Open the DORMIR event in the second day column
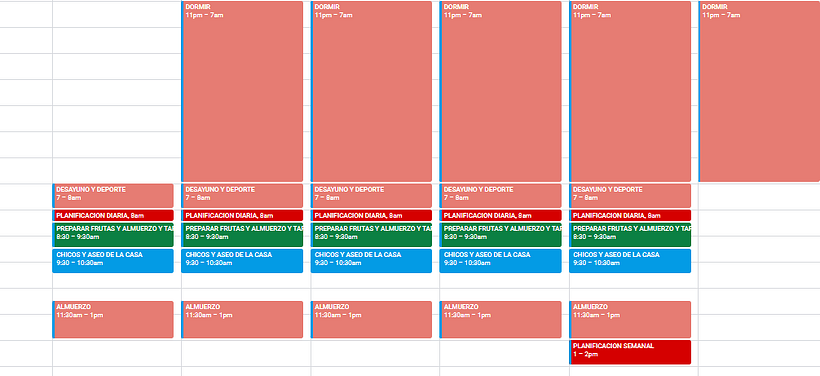Viewport: 820px width, 376px height. (x=242, y=92)
